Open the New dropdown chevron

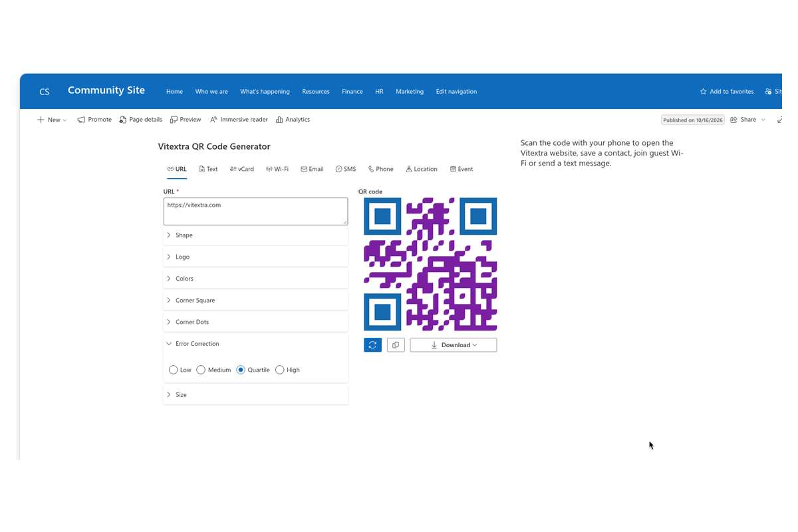[x=65, y=120]
